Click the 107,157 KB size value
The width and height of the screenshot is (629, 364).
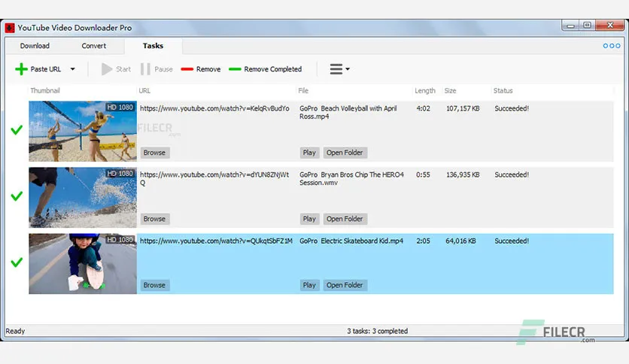[463, 108]
